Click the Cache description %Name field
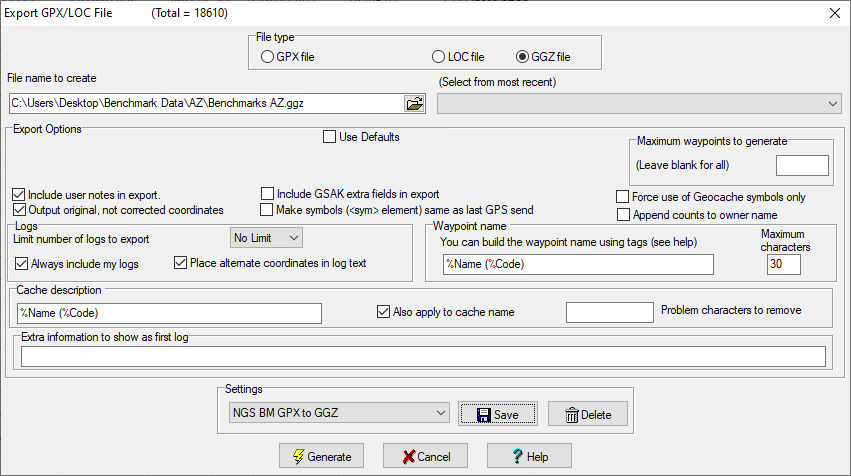Screen dimensions: 851x476 click(x=169, y=313)
